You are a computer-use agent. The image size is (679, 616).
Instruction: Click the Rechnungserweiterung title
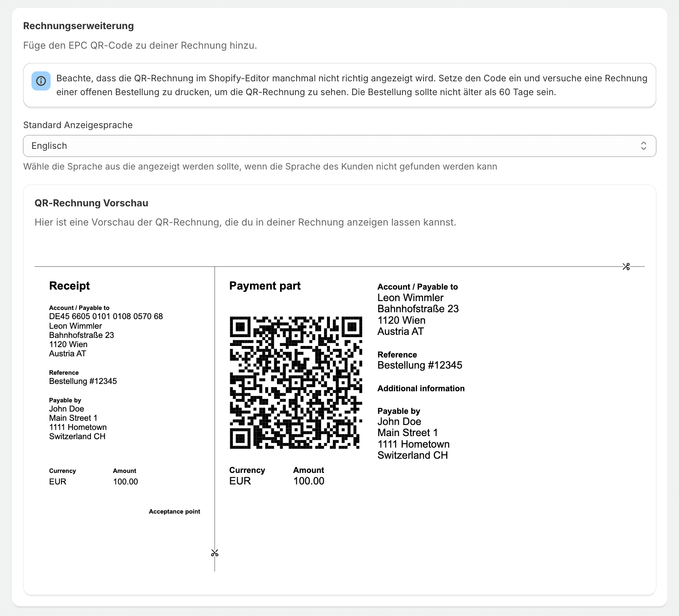[78, 26]
